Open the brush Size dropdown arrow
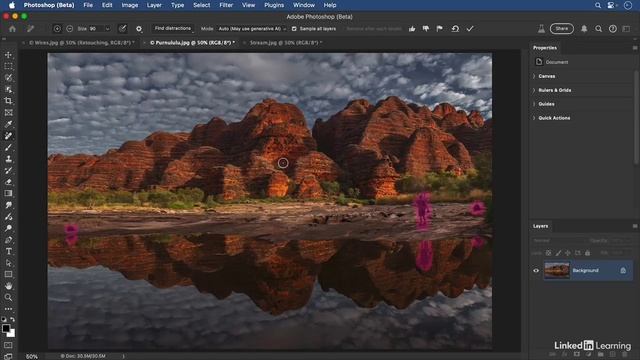Image resolution: width=640 pixels, height=360 pixels. (x=107, y=29)
